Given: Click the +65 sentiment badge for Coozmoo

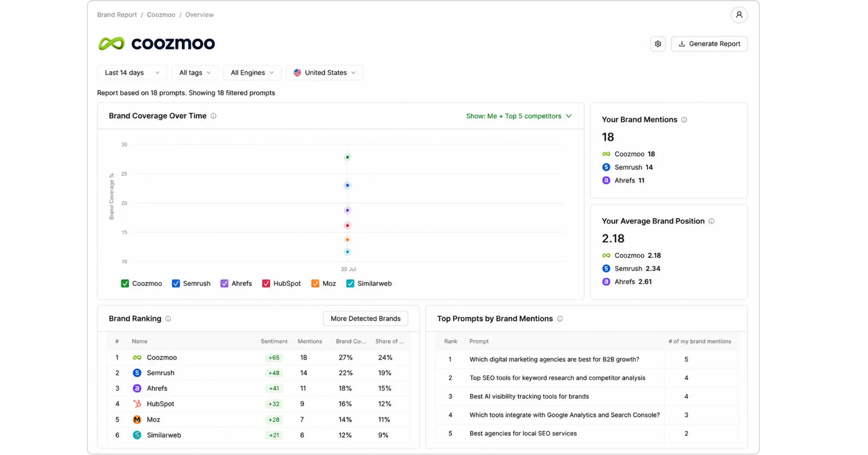Looking at the screenshot, I should pyautogui.click(x=274, y=358).
